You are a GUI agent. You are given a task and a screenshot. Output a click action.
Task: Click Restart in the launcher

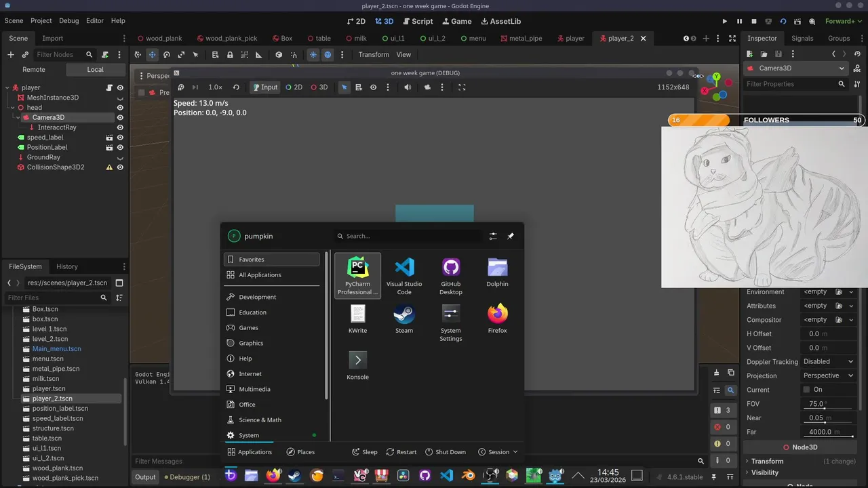click(401, 452)
